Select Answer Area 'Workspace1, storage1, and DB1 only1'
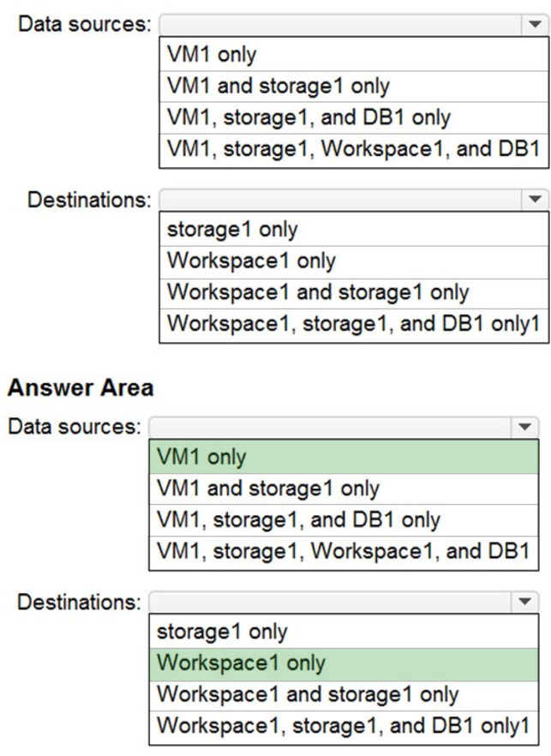Image resolution: width=551 pixels, height=756 pixels. tap(343, 724)
